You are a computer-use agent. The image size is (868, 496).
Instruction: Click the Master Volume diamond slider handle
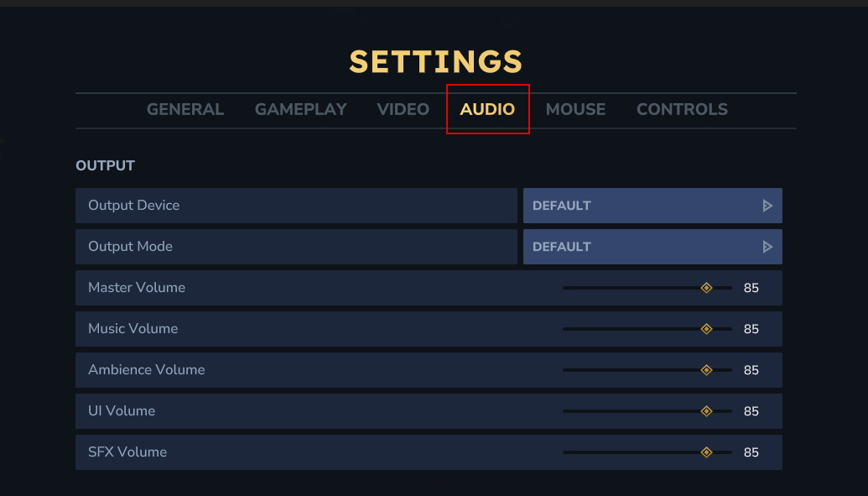(x=706, y=288)
